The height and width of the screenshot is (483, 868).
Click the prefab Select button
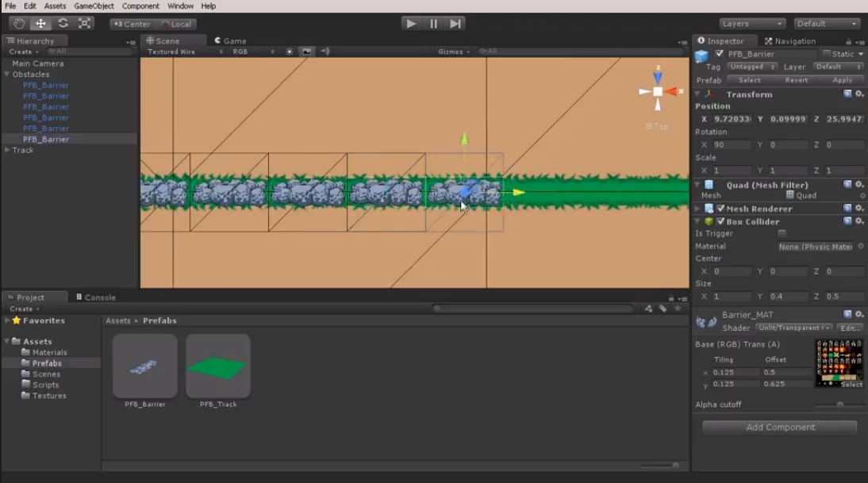coord(750,80)
